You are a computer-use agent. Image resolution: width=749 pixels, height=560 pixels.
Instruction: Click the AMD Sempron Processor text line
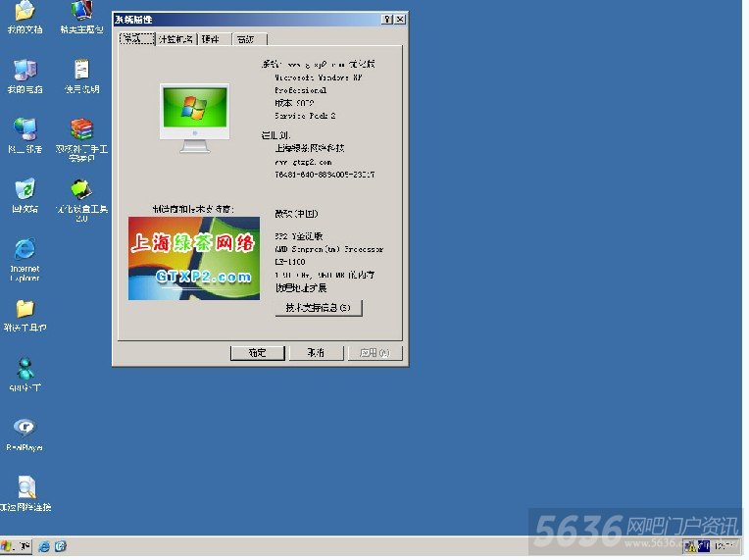(329, 249)
